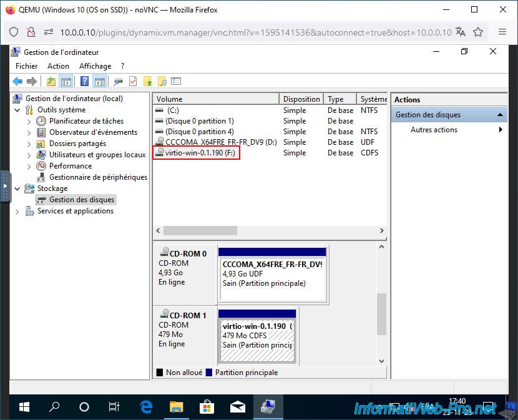518x420 pixels.
Task: Select (Disque 0 partition 1) volume row
Action: (270, 121)
